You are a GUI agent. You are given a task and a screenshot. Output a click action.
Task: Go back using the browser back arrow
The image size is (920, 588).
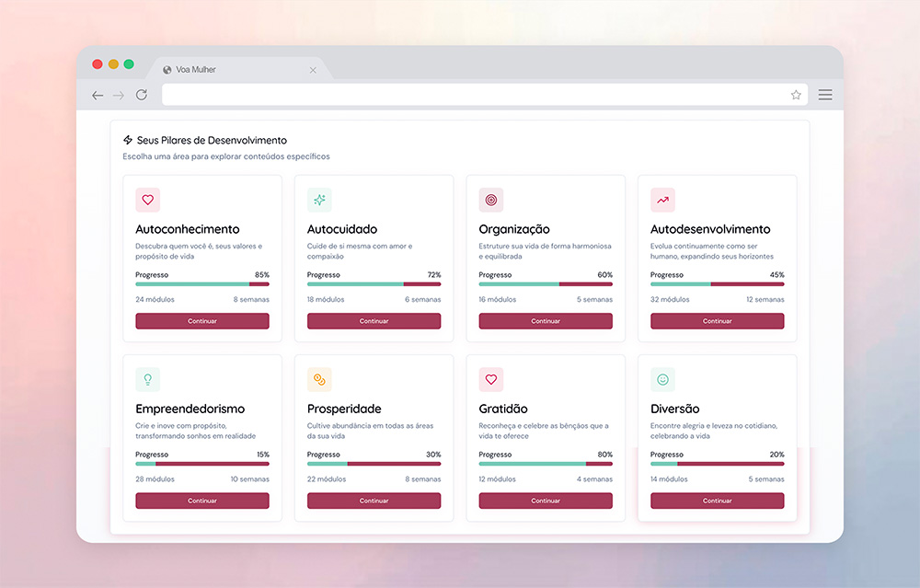click(98, 95)
